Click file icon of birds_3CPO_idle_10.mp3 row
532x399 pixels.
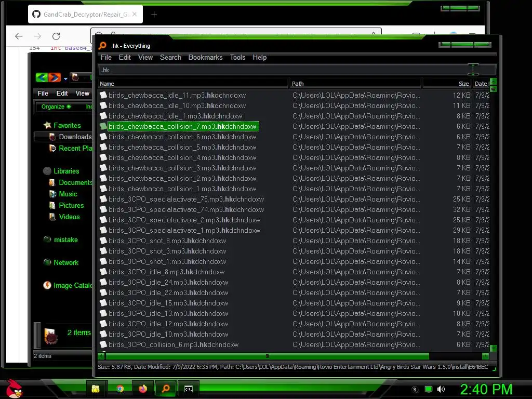pos(103,334)
